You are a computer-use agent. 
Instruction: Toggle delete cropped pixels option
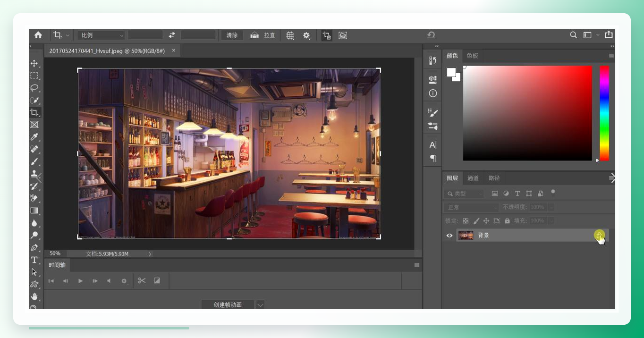click(327, 35)
